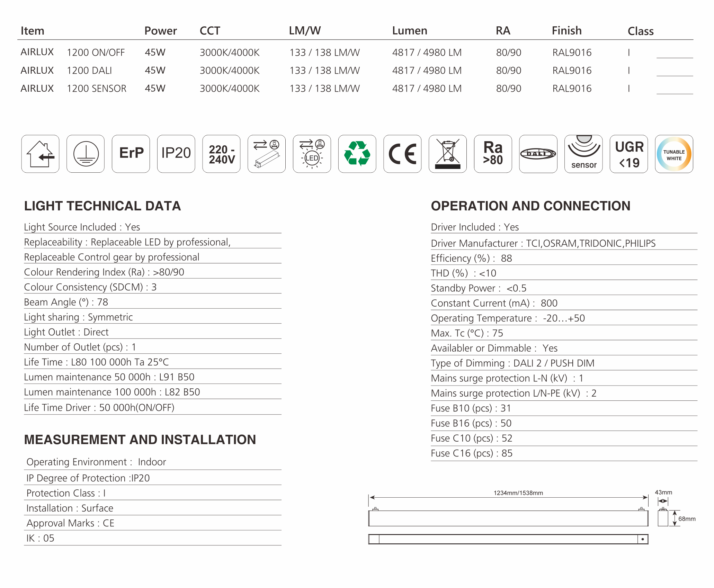The image size is (714, 588).
Task: Click the 220-240V voltage icon
Action: (x=222, y=154)
